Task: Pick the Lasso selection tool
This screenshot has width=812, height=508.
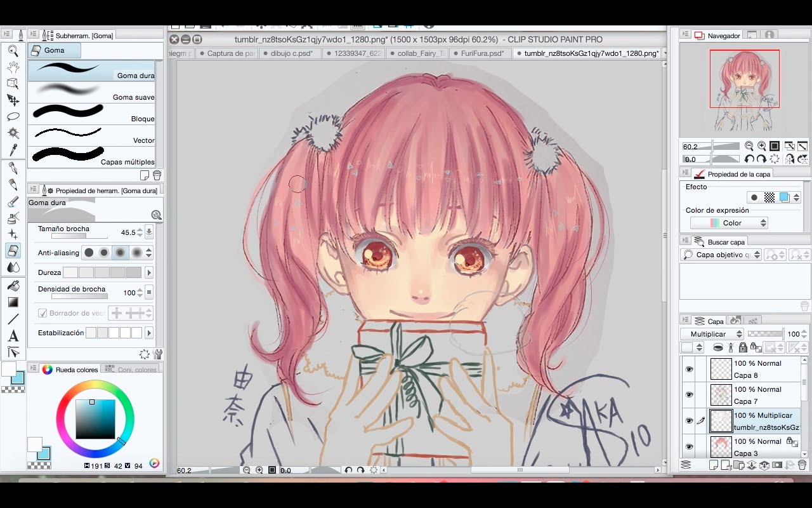Action: coord(13,116)
